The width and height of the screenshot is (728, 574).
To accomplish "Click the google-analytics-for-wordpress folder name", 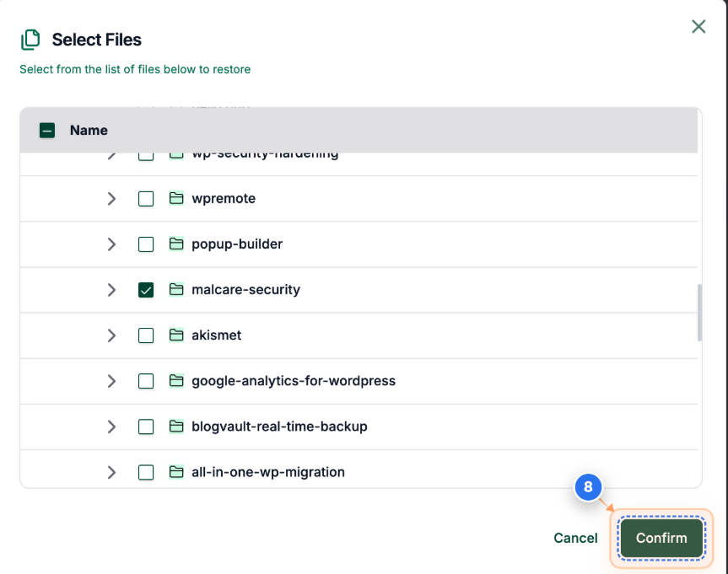I will (294, 381).
